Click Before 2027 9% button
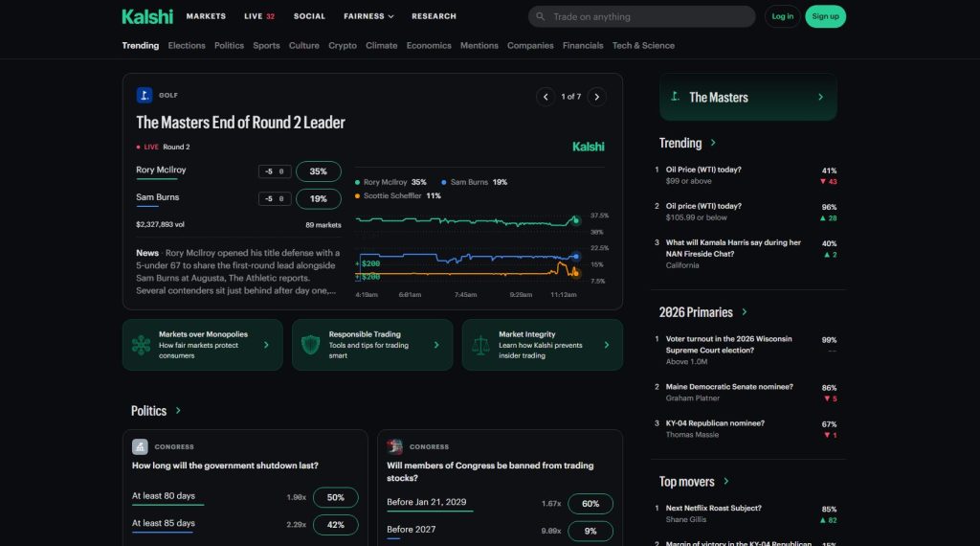Screen dimensions: 980x546 (590, 531)
